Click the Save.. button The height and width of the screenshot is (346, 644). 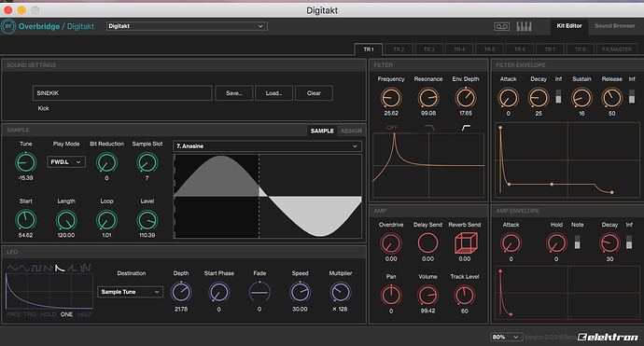click(x=233, y=93)
